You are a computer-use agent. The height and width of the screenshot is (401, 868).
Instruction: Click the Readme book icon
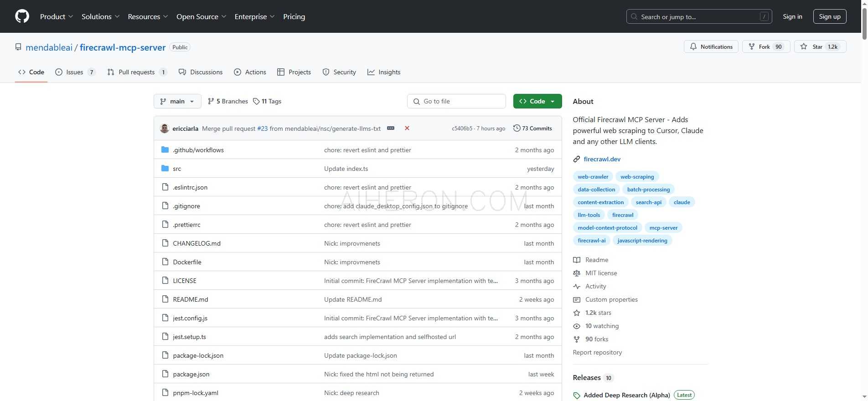tap(577, 260)
